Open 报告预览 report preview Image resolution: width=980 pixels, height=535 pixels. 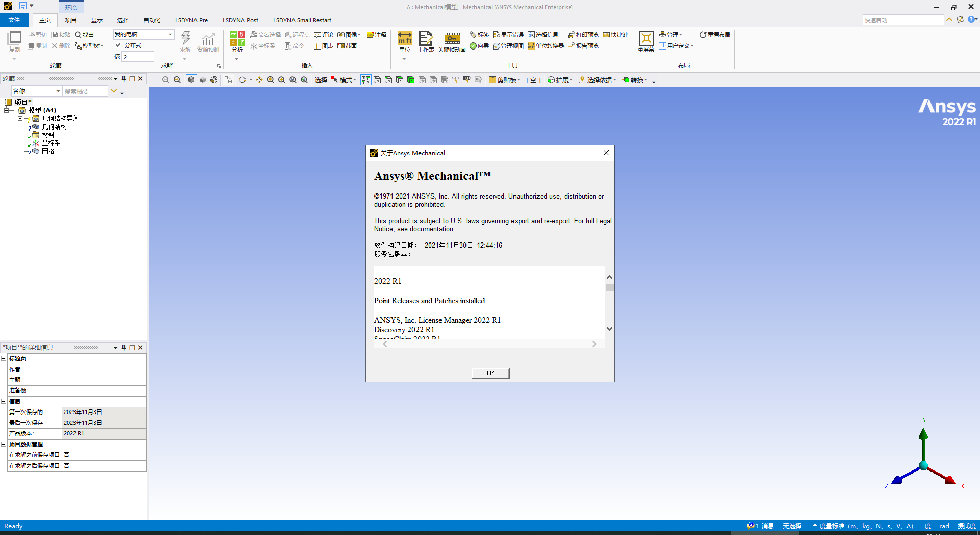[583, 46]
